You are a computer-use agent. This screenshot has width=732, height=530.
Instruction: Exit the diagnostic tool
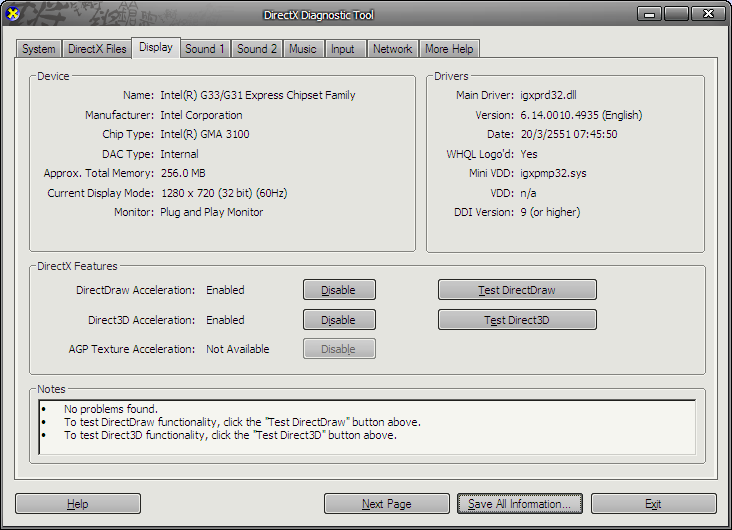tap(654, 504)
